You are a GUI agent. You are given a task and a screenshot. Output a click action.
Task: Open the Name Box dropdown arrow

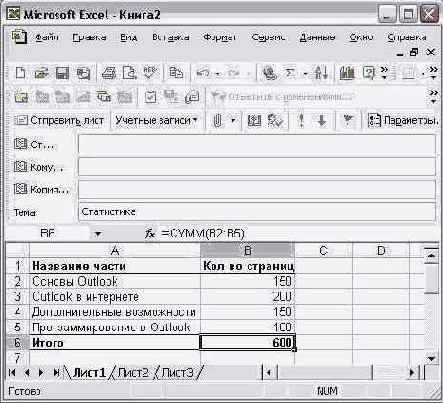pyautogui.click(x=98, y=234)
